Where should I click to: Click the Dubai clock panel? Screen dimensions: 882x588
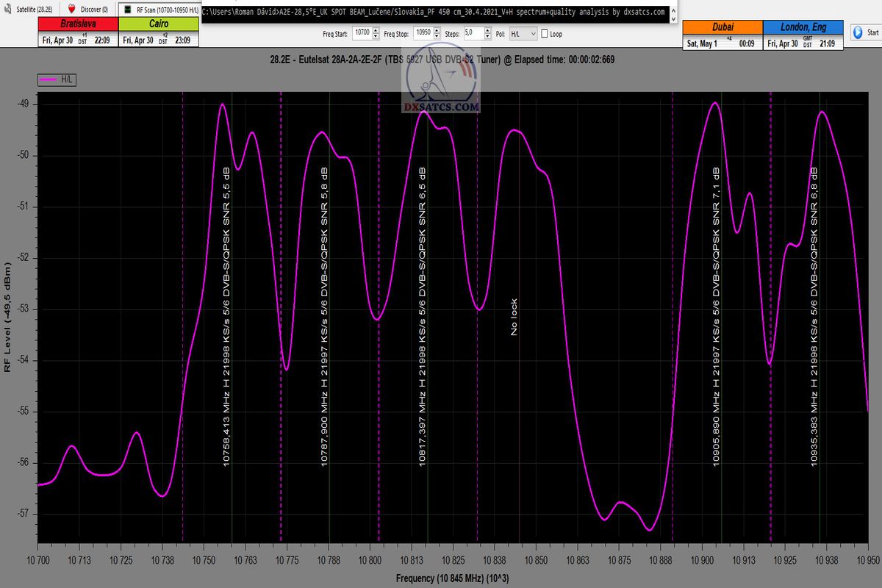pos(722,34)
